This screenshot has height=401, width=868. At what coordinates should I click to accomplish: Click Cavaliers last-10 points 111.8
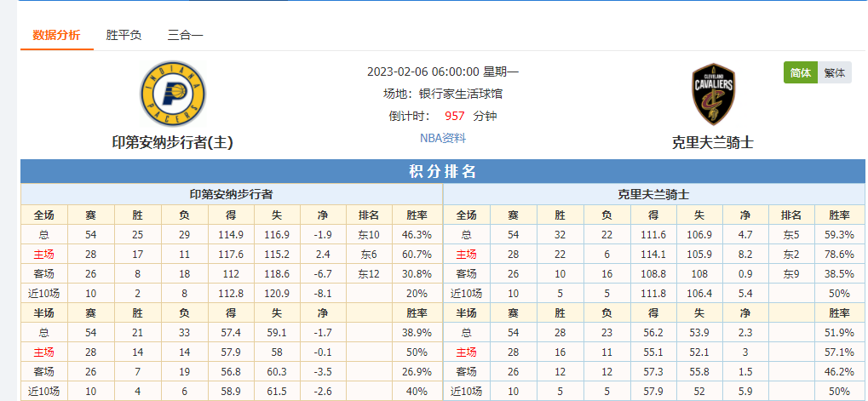tap(653, 293)
